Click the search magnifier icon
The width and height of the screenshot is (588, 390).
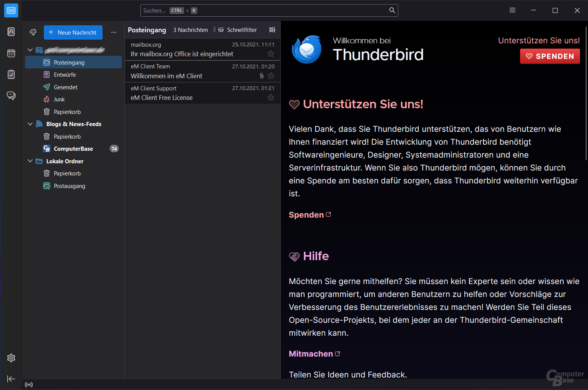pyautogui.click(x=392, y=10)
